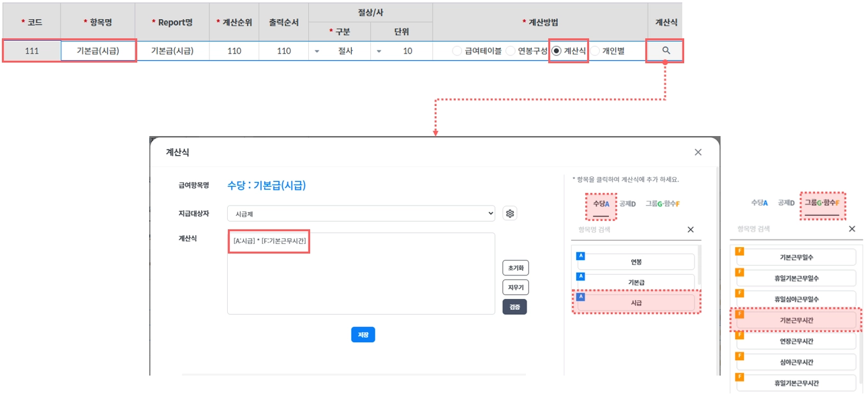The width and height of the screenshot is (868, 396).
Task: Click the Report명 cell 기본급(시급)
Action: point(172,51)
